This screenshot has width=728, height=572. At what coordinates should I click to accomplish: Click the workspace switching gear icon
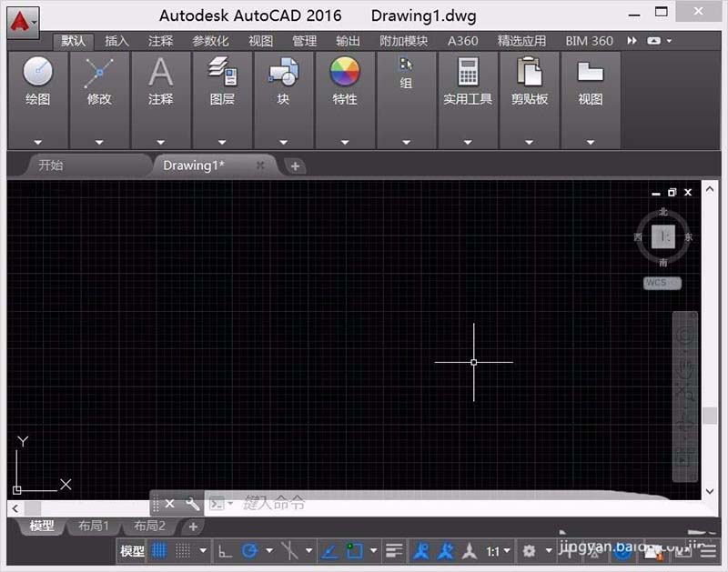tap(529, 551)
